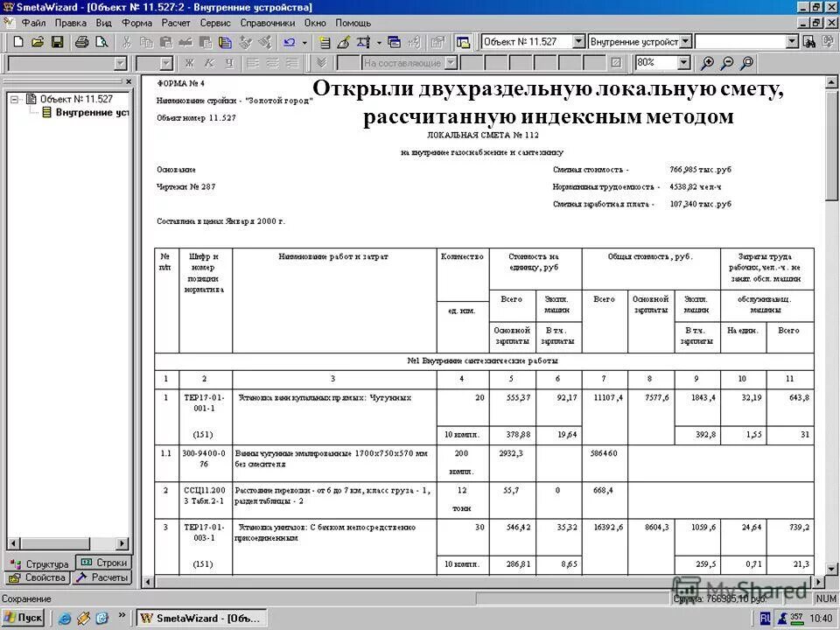Click the insert row list icon
The width and height of the screenshot is (840, 630).
324,42
